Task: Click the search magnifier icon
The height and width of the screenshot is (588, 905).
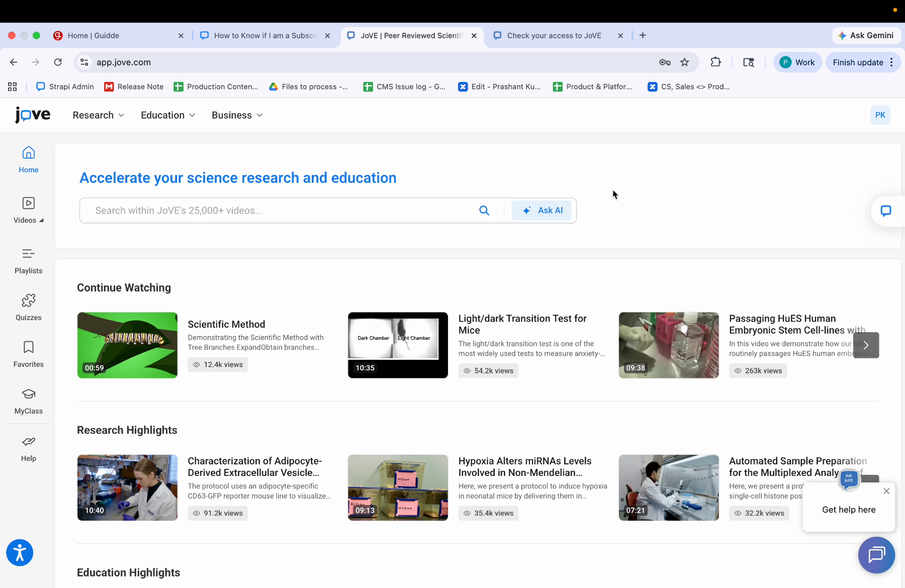Action: coord(484,211)
